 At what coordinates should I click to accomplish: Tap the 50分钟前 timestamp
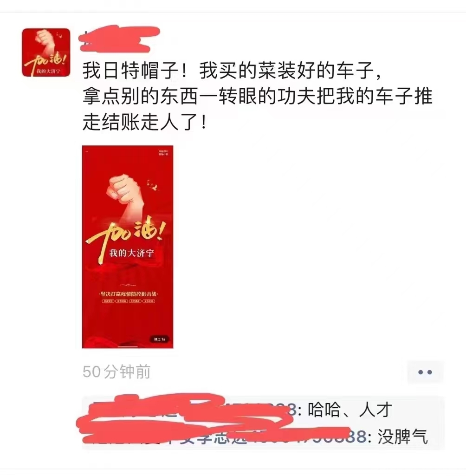[116, 372]
